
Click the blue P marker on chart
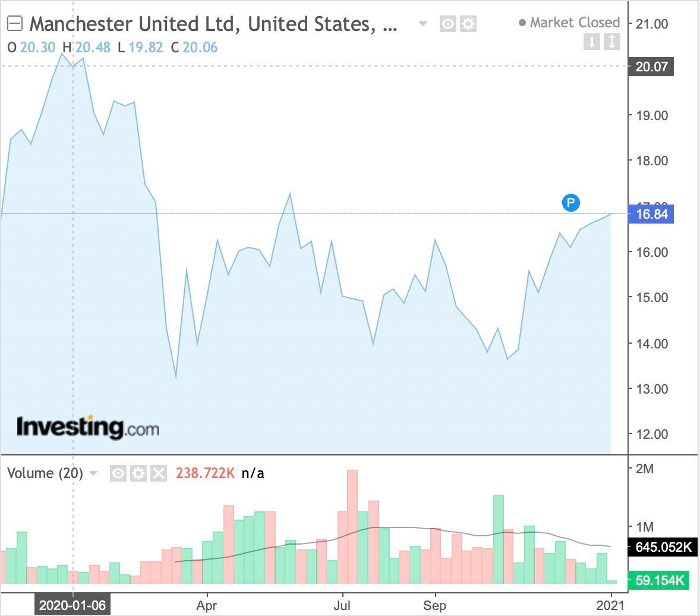[570, 203]
